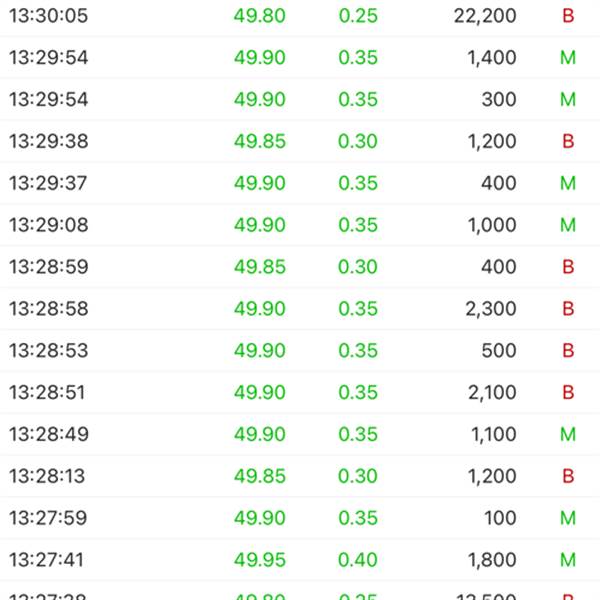Click the B marker at 13:28:53
Screen dimensions: 600x600
click(568, 351)
